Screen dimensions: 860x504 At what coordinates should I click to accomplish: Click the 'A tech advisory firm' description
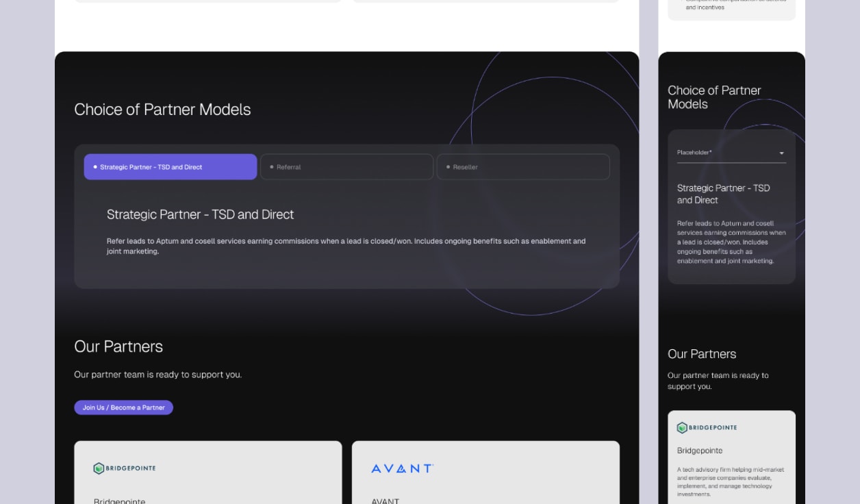point(731,481)
